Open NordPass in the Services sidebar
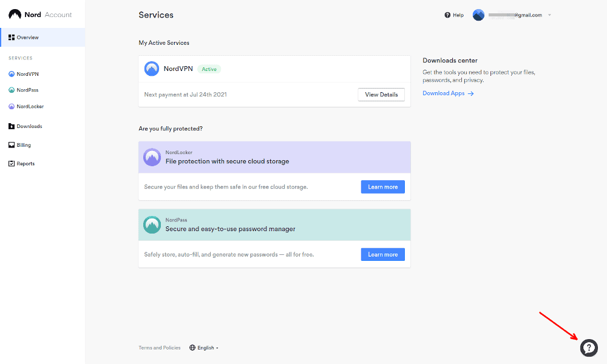This screenshot has width=607, height=364. pos(27,90)
